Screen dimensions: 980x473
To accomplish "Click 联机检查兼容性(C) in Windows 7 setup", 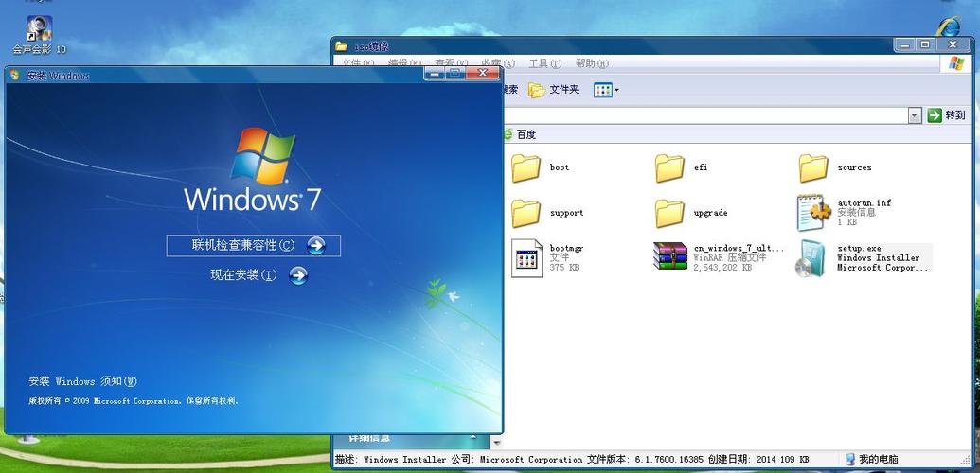I will tap(253, 246).
